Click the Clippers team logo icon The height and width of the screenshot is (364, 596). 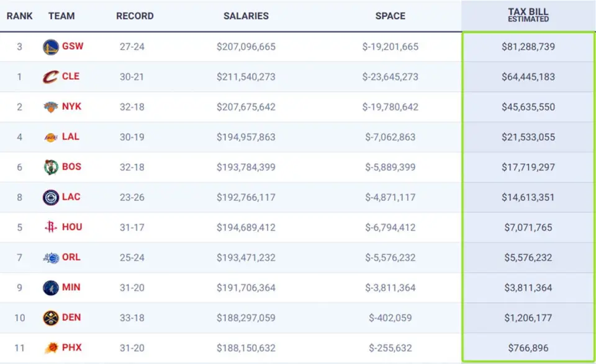tap(51, 197)
